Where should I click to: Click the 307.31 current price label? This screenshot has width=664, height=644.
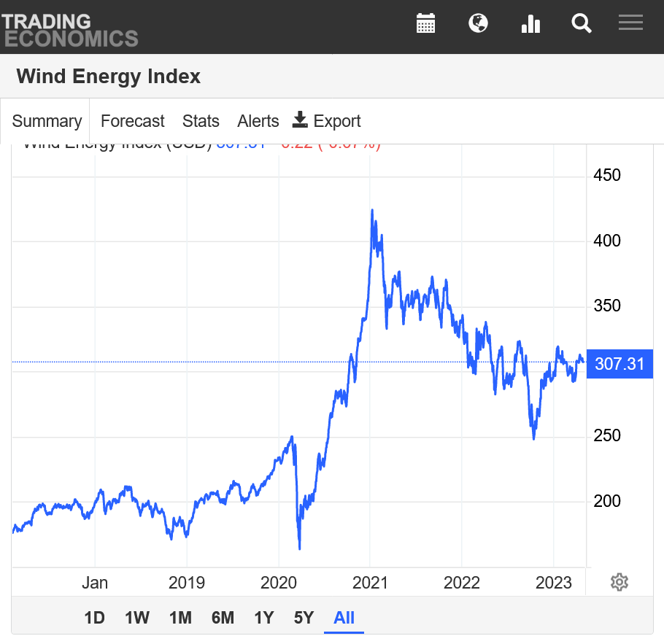pyautogui.click(x=619, y=363)
